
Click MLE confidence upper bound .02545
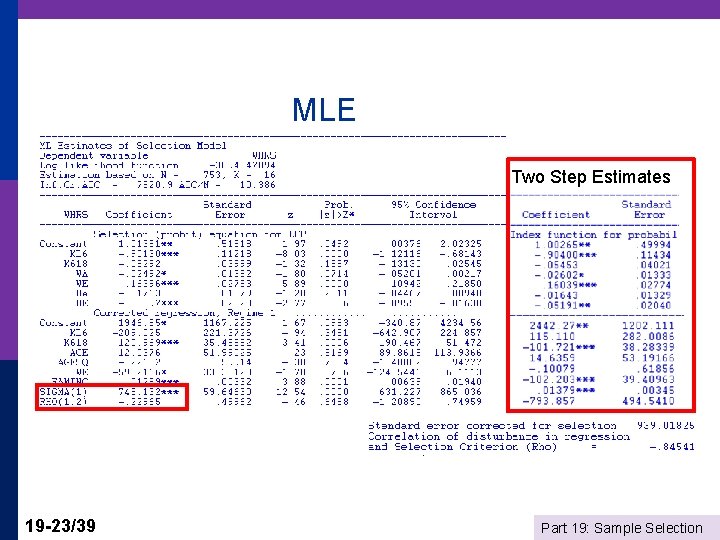[x=464, y=264]
